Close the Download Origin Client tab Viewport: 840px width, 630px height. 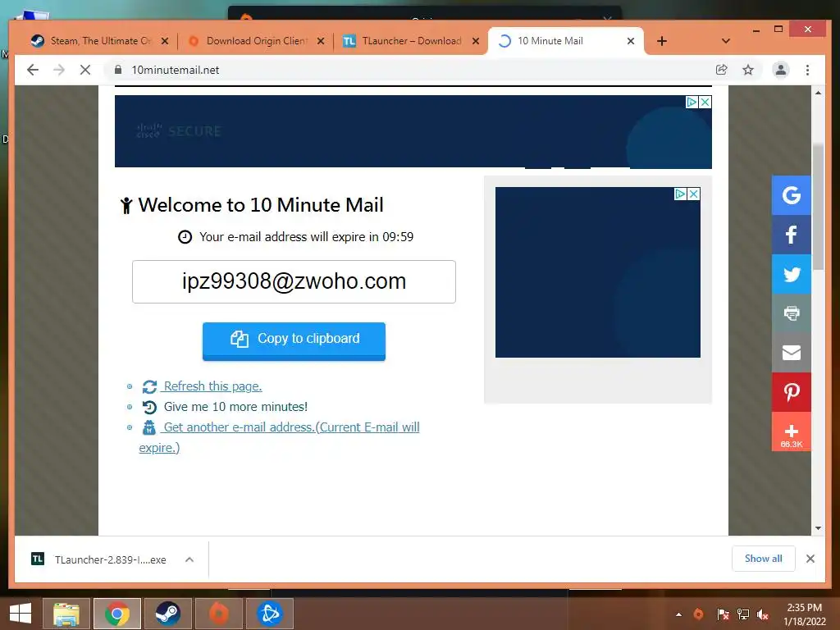point(321,41)
